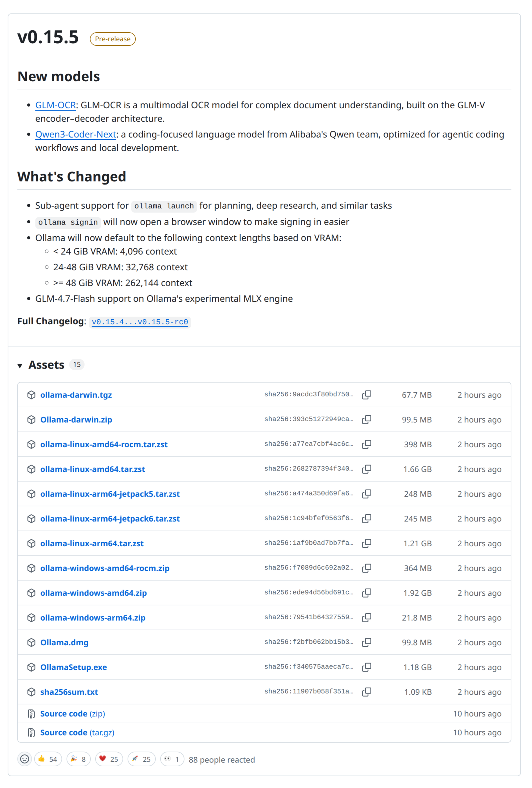Copy the Ollama.dmg checksum
532x788 pixels.
[367, 642]
